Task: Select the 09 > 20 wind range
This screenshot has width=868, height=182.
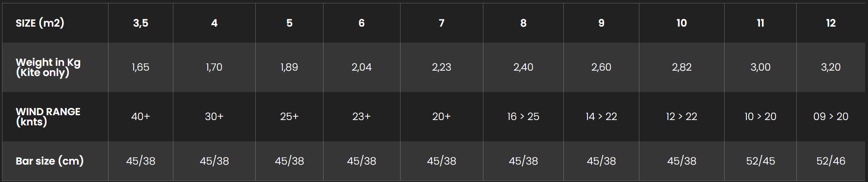Action: tap(831, 117)
